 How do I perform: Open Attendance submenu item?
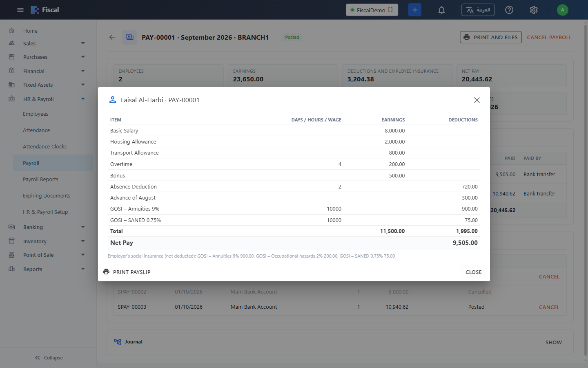click(x=36, y=130)
